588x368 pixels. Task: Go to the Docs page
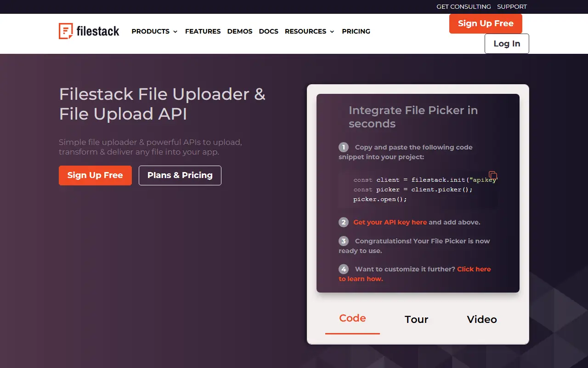(269, 31)
